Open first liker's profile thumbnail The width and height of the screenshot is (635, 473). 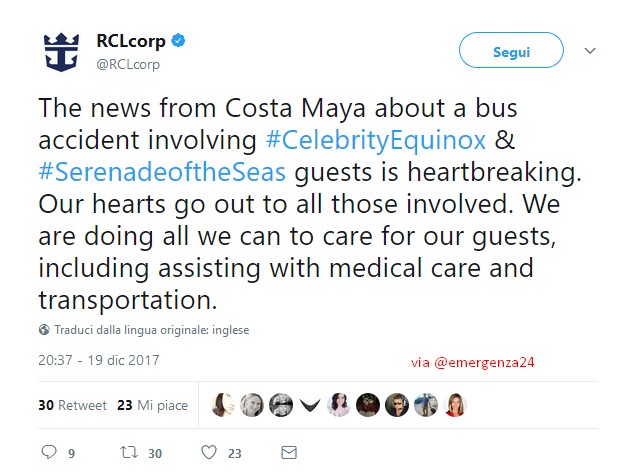tap(223, 405)
